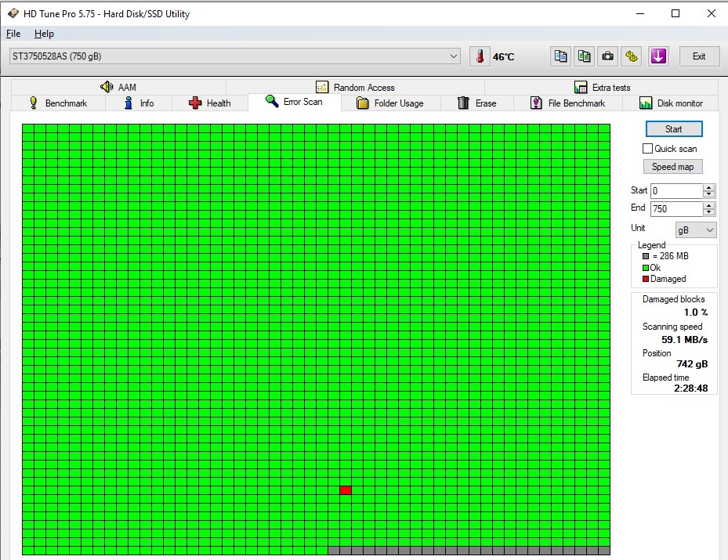Screen dimensions: 728x560
Task: Enable the Quick scan checkbox
Action: (x=648, y=149)
